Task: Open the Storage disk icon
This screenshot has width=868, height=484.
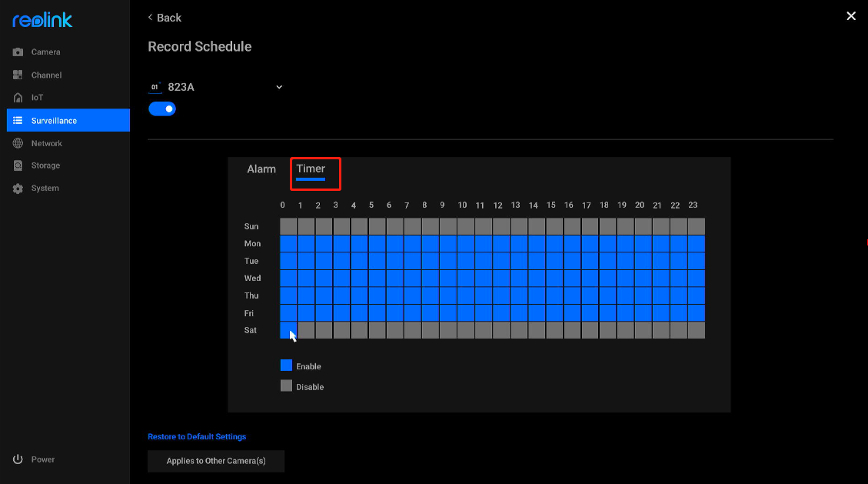Action: click(18, 165)
